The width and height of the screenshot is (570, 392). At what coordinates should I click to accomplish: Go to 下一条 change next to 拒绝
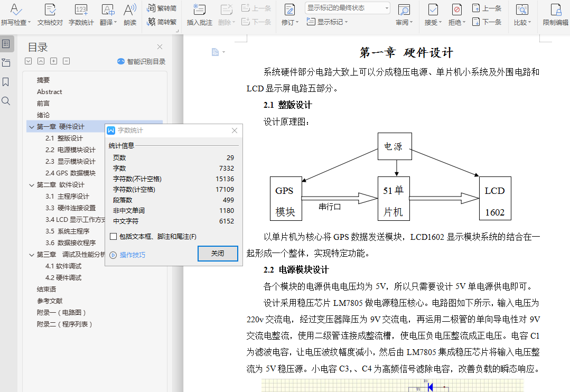(x=487, y=22)
